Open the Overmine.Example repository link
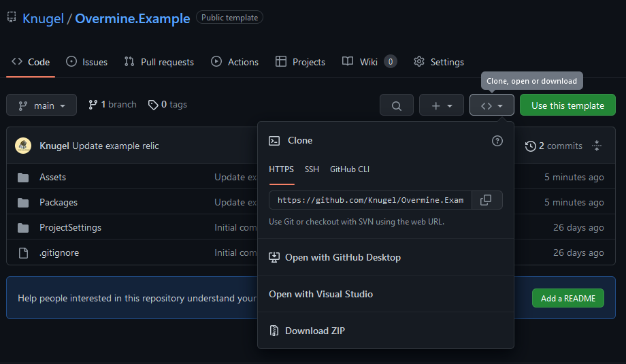The image size is (626, 364). point(133,18)
